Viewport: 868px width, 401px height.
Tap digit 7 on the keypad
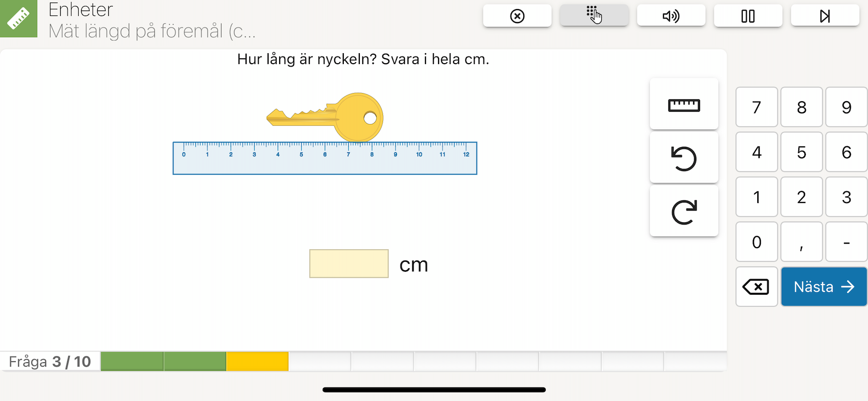[756, 107]
